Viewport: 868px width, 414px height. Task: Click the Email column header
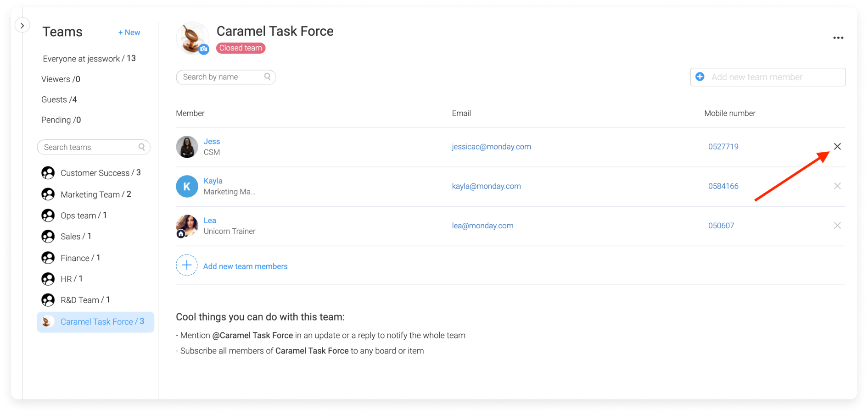(x=461, y=113)
